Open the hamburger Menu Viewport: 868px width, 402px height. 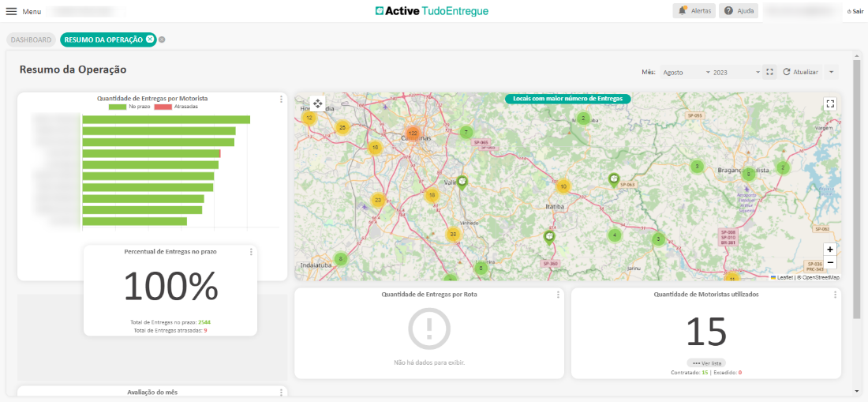click(x=12, y=12)
